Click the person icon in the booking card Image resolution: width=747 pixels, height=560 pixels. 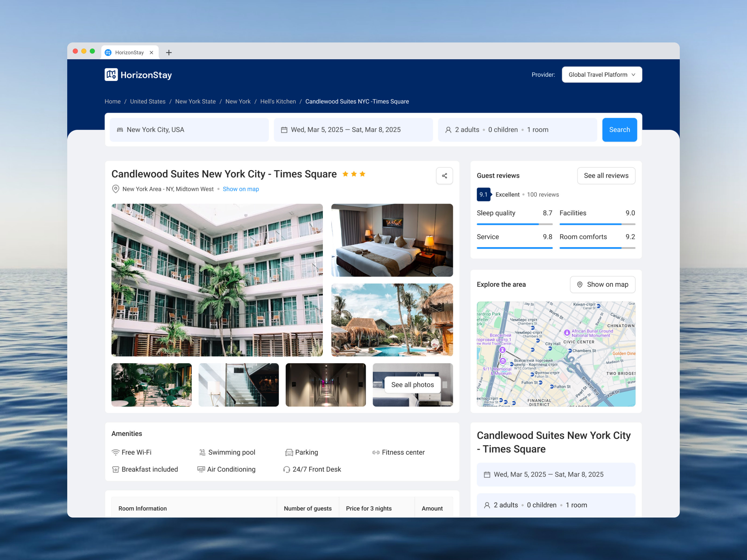coord(487,505)
